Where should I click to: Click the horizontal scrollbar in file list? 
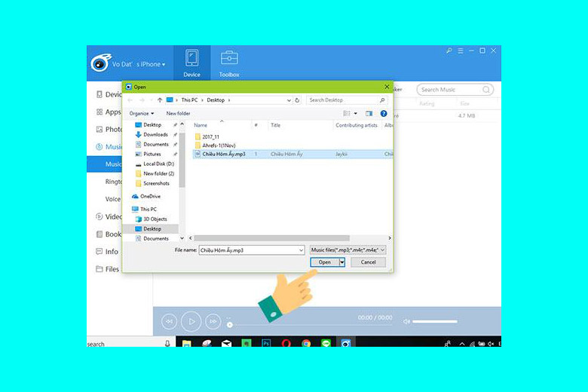272,237
